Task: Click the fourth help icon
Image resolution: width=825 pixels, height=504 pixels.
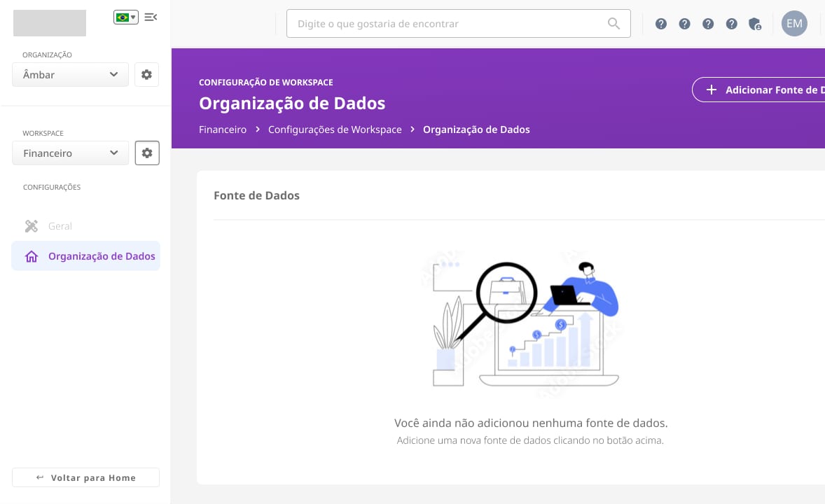Action: 731,24
